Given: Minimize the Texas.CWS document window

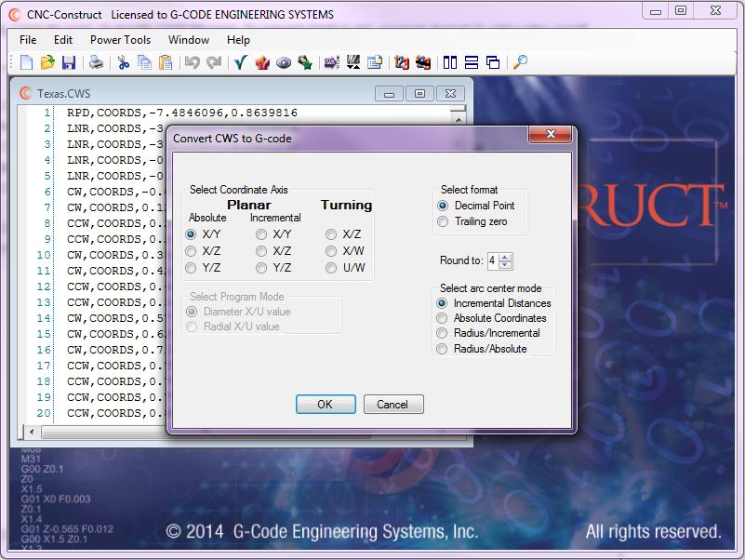Looking at the screenshot, I should [389, 94].
